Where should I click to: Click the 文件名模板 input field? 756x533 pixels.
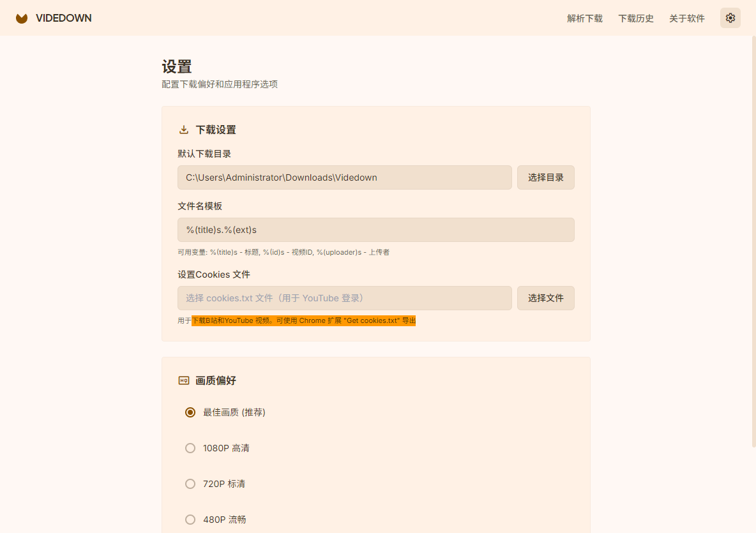376,230
